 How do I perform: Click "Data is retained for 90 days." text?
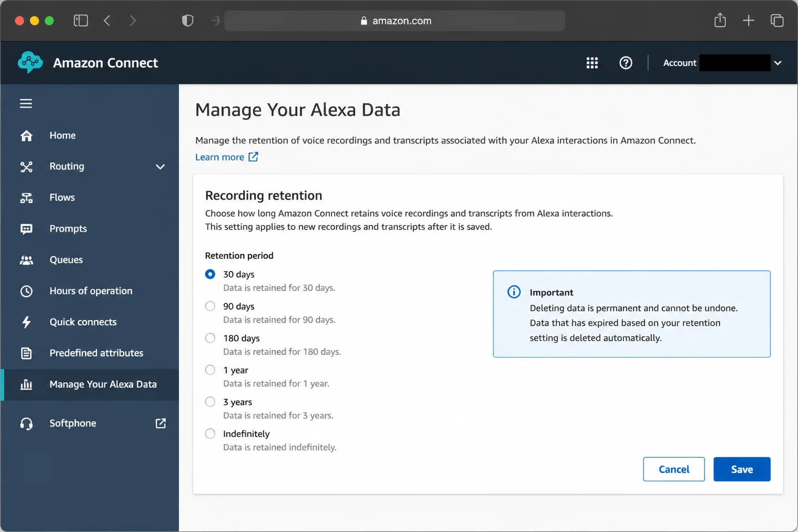pyautogui.click(x=279, y=320)
